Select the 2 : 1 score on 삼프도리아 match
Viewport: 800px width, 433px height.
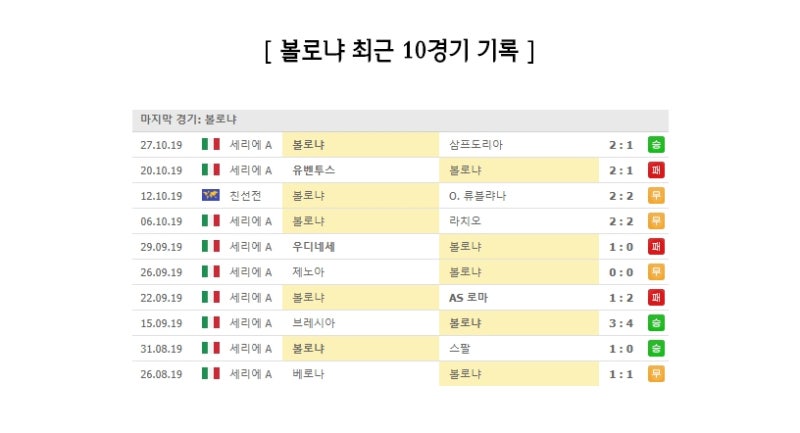coord(621,145)
